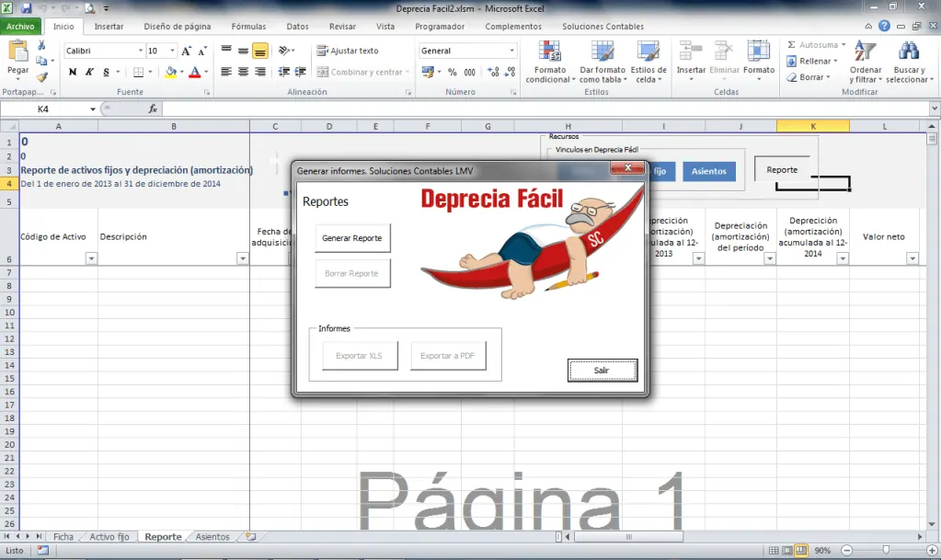Click the formula bar input
The height and width of the screenshot is (560, 941).
click(x=545, y=109)
